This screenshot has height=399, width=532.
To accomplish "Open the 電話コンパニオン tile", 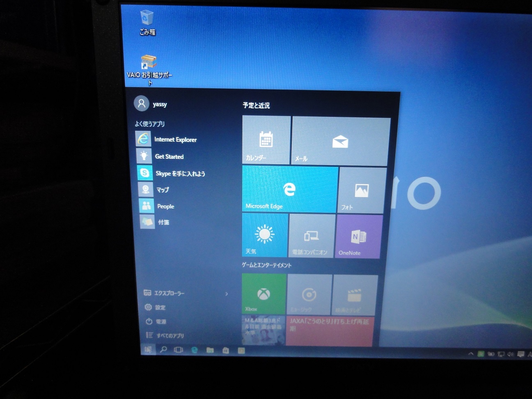I will pos(312,236).
